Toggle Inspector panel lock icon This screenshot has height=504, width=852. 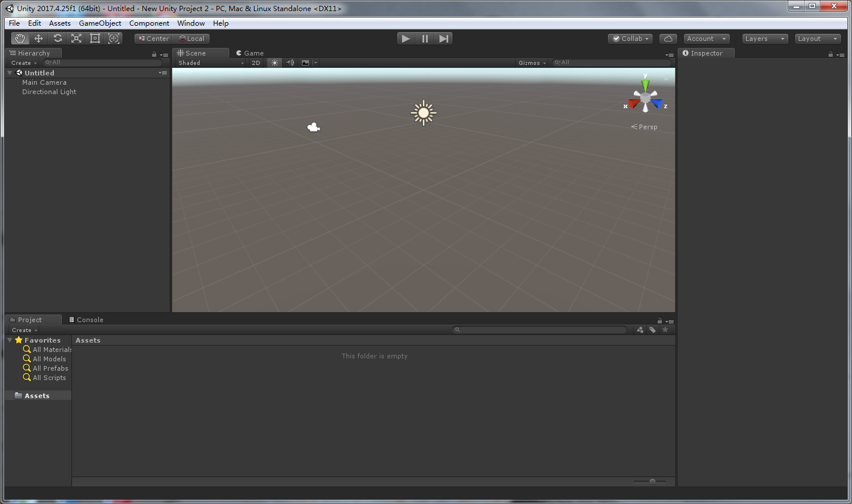click(x=830, y=54)
